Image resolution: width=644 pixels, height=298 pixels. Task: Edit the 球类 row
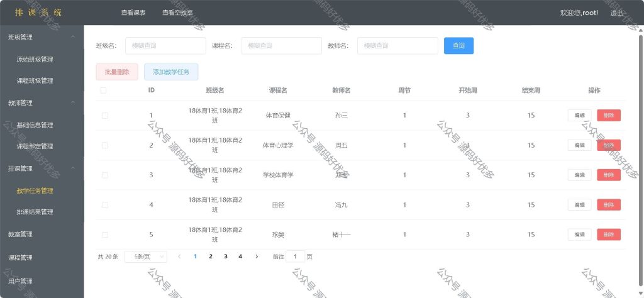[579, 235]
